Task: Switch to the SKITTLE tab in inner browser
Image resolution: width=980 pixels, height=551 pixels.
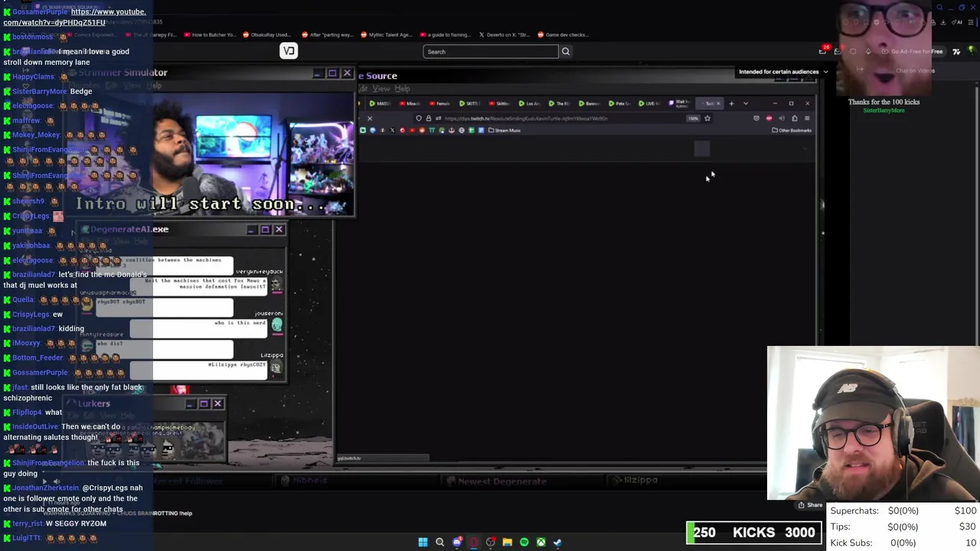Action: pos(469,103)
